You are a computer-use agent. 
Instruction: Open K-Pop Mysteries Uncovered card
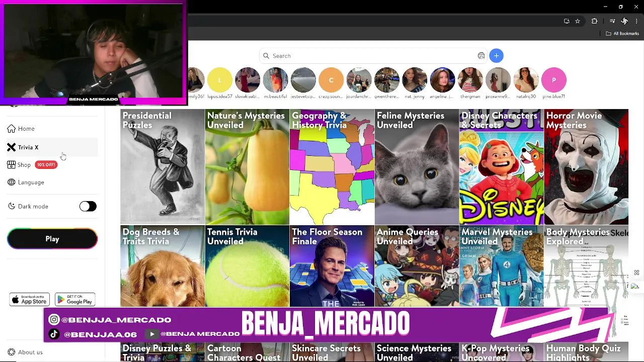(x=501, y=352)
